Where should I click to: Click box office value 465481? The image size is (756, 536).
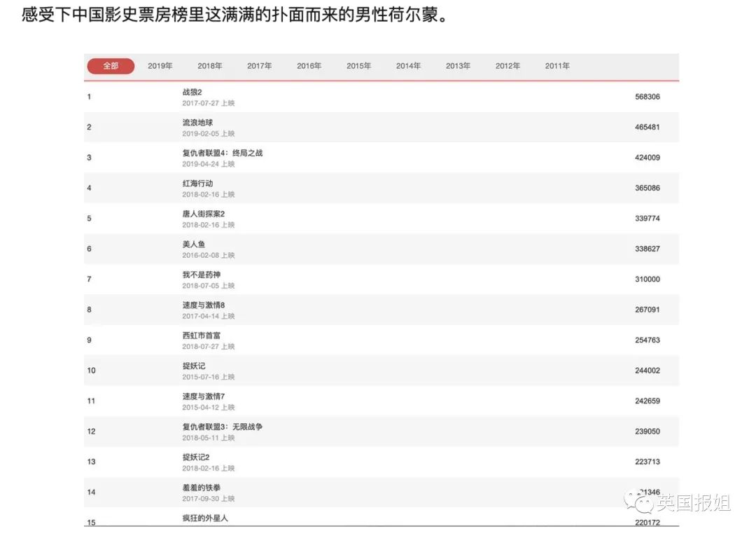click(x=647, y=128)
